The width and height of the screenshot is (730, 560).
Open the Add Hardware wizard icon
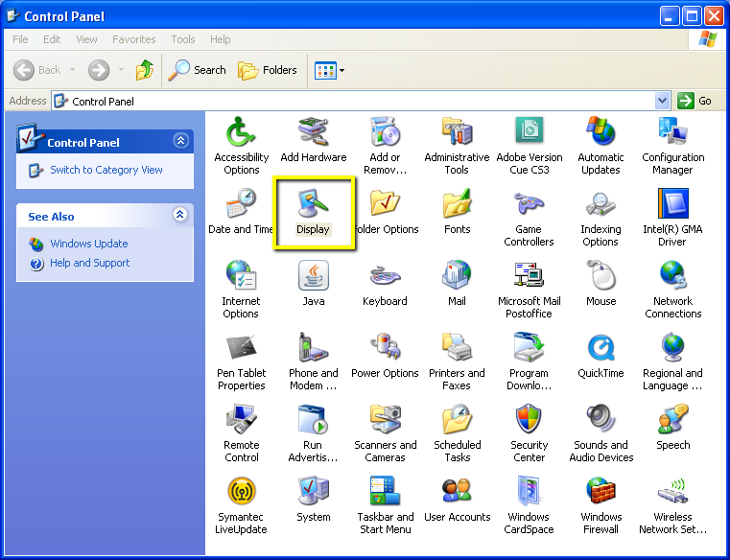(314, 131)
